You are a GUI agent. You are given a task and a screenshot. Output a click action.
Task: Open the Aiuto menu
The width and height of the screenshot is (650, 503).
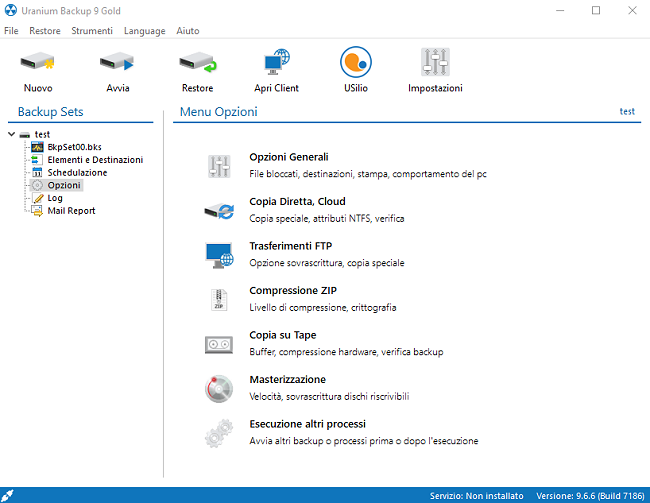pos(188,31)
